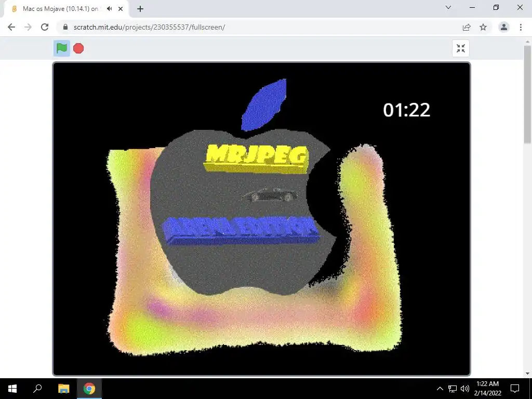Click the scratch.mit.edu address bar URL

(149, 27)
